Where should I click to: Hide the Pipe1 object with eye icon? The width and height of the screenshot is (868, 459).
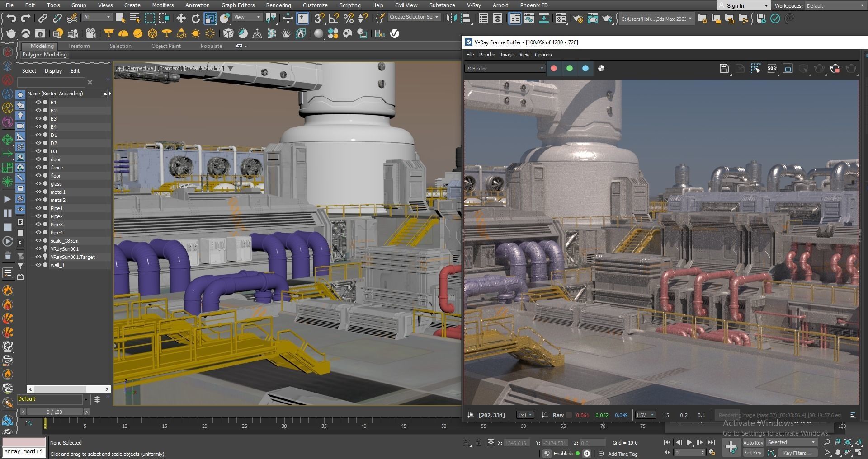tap(38, 208)
